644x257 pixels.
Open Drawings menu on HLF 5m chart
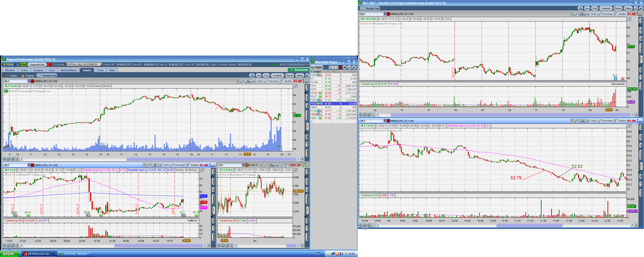click(x=271, y=81)
